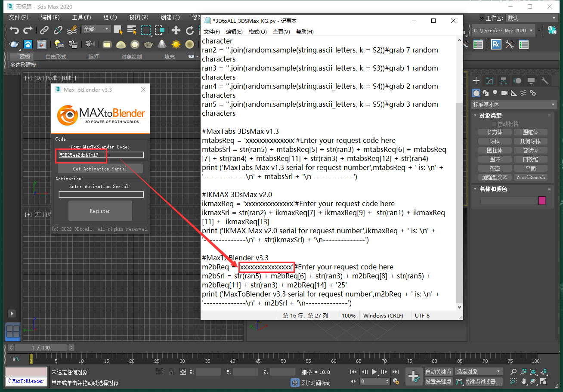563x392 pixels.
Task: Switch to the Display panel icon
Action: (531, 81)
